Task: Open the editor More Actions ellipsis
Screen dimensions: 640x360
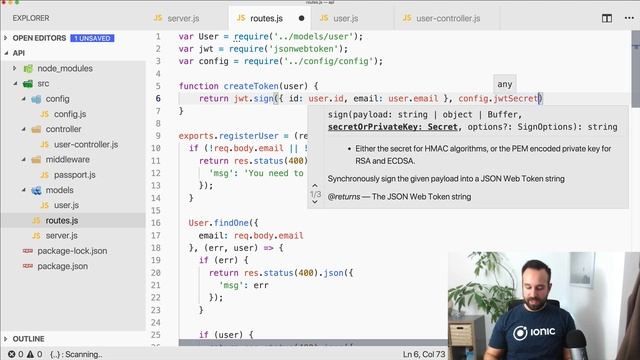Action: (x=629, y=18)
